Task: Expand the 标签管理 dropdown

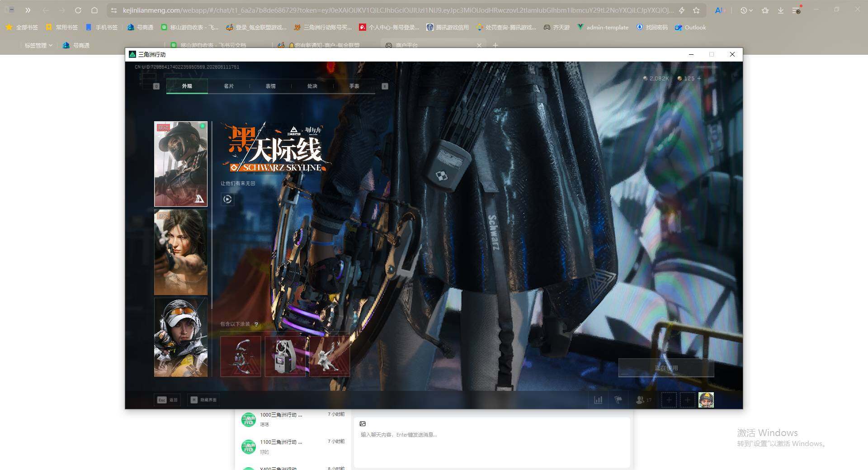Action: click(x=38, y=45)
